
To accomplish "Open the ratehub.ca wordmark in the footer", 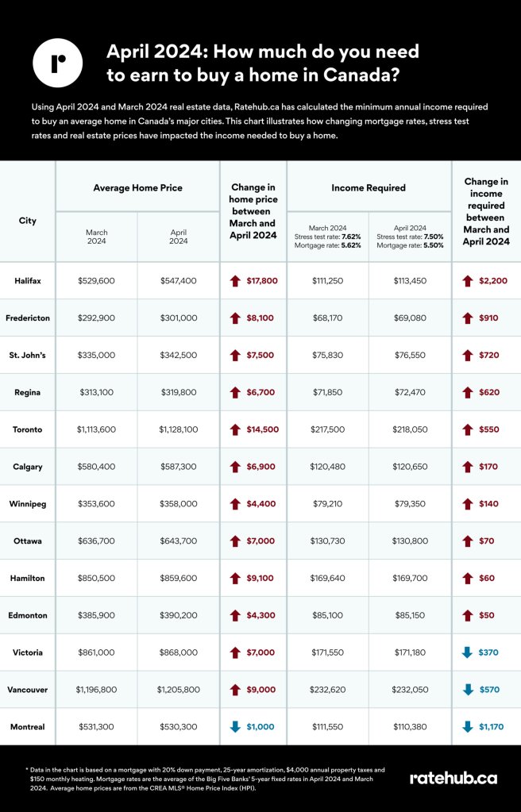I will tap(453, 778).
